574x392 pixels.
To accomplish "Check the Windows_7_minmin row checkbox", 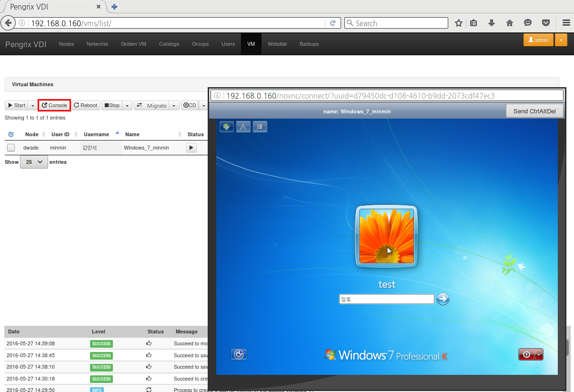I will click(11, 148).
